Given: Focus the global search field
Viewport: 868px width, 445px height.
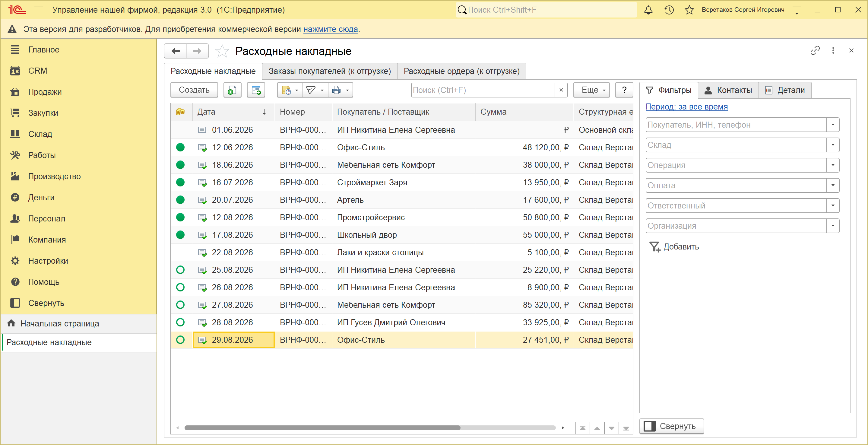Looking at the screenshot, I should (546, 10).
